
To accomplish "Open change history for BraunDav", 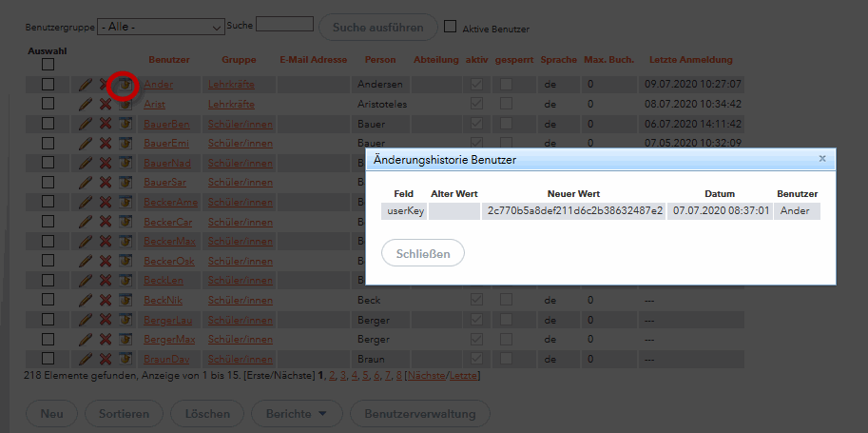I will [125, 359].
